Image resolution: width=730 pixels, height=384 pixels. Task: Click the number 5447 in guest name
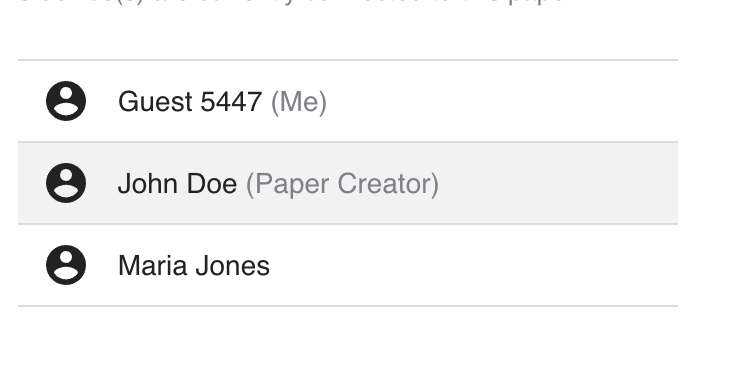pyautogui.click(x=231, y=101)
